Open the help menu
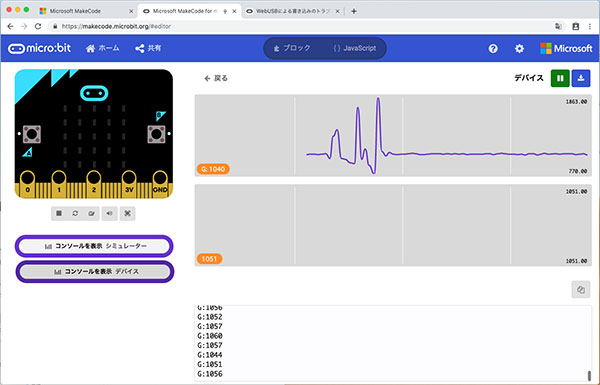Image resolution: width=600 pixels, height=385 pixels. [x=493, y=49]
